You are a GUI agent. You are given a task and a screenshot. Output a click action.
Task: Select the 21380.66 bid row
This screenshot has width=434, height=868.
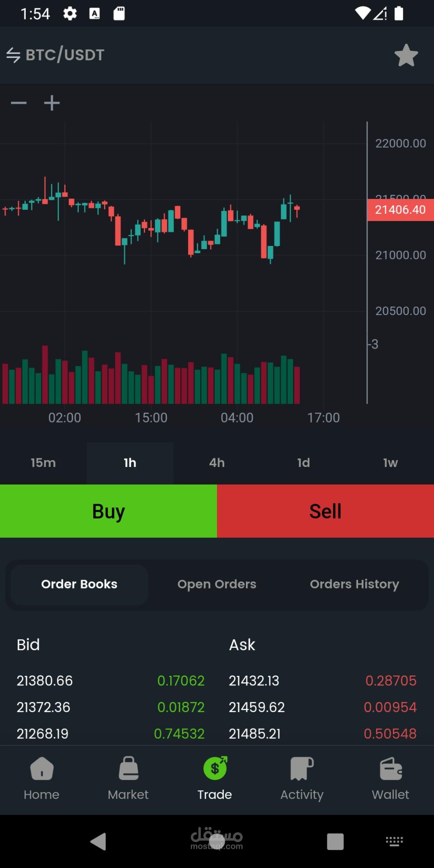coord(110,680)
